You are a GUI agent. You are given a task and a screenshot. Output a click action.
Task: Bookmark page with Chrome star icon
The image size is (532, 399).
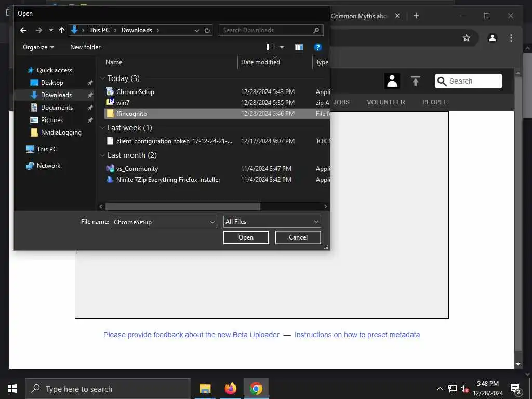[x=467, y=37]
